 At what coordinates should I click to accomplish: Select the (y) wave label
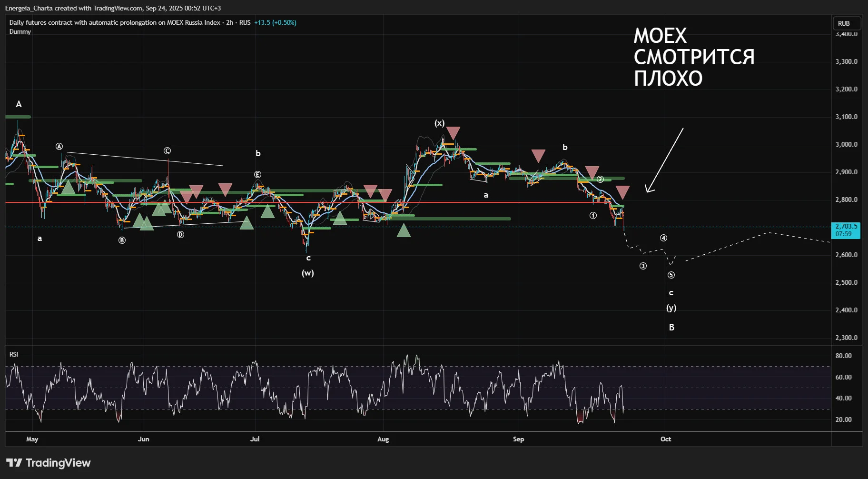671,308
